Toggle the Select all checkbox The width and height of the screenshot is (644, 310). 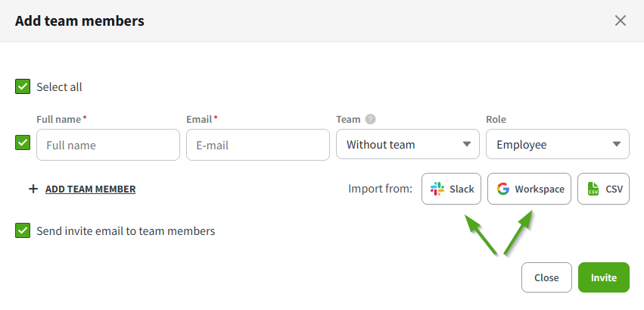pos(23,86)
